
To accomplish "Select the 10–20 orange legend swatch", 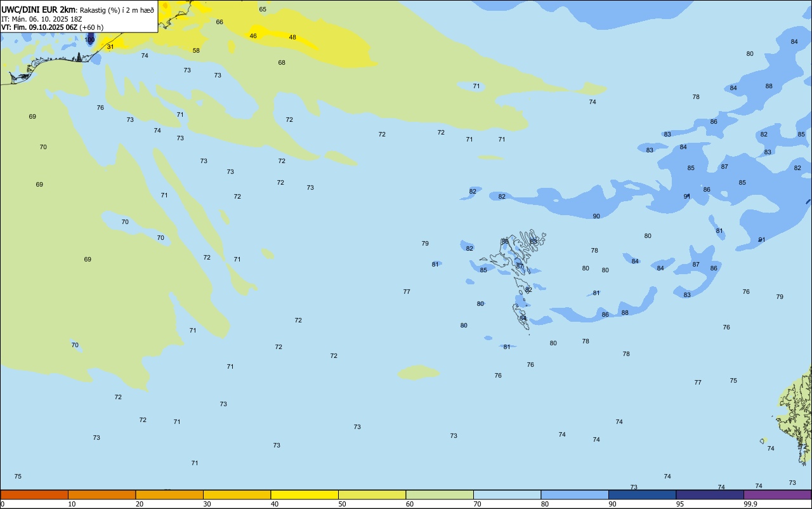I will coord(101,494).
